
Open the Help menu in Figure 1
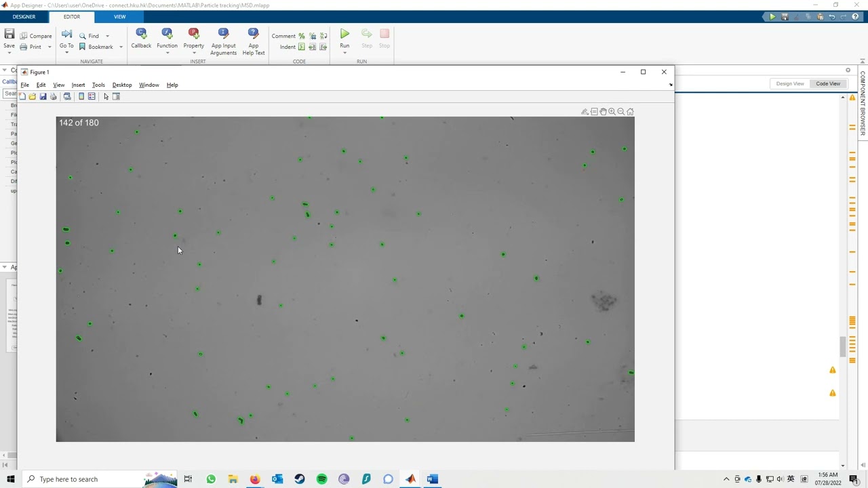pyautogui.click(x=172, y=85)
